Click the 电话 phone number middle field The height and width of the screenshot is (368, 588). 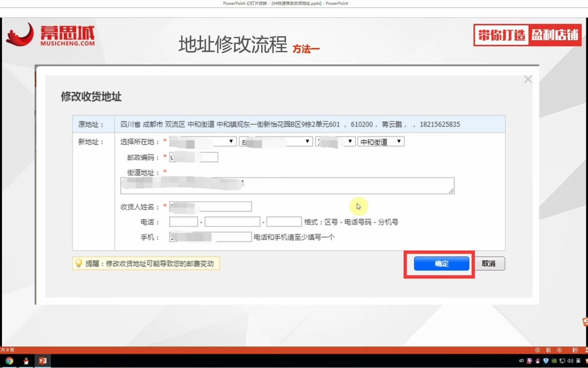(x=232, y=222)
